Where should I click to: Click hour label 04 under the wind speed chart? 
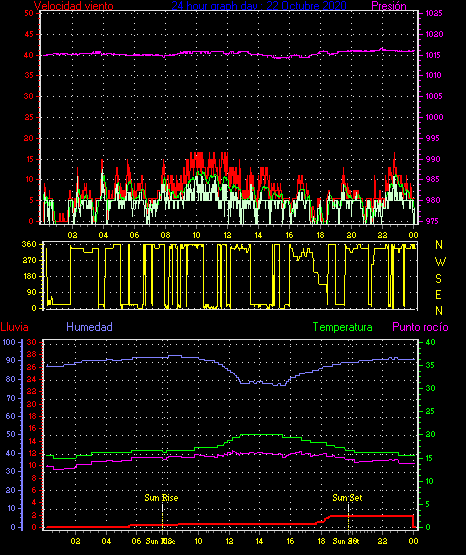(x=103, y=235)
